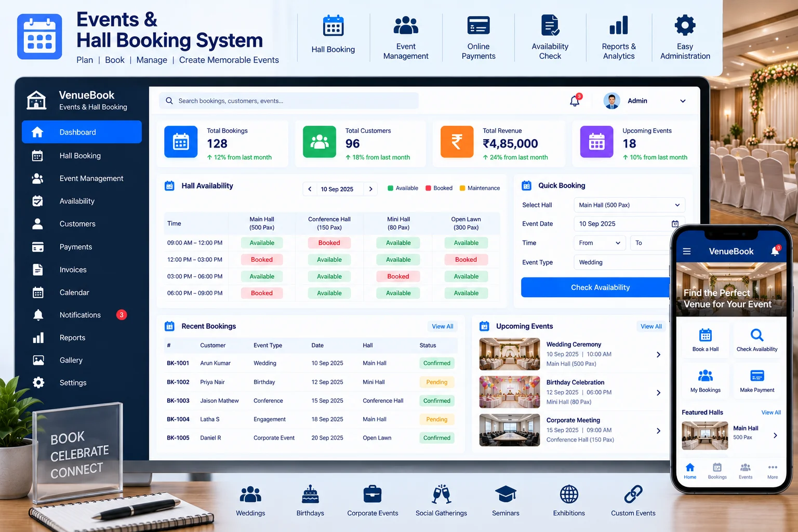Tap View All beside Featured Halls
The width and height of the screenshot is (798, 532).
click(771, 413)
